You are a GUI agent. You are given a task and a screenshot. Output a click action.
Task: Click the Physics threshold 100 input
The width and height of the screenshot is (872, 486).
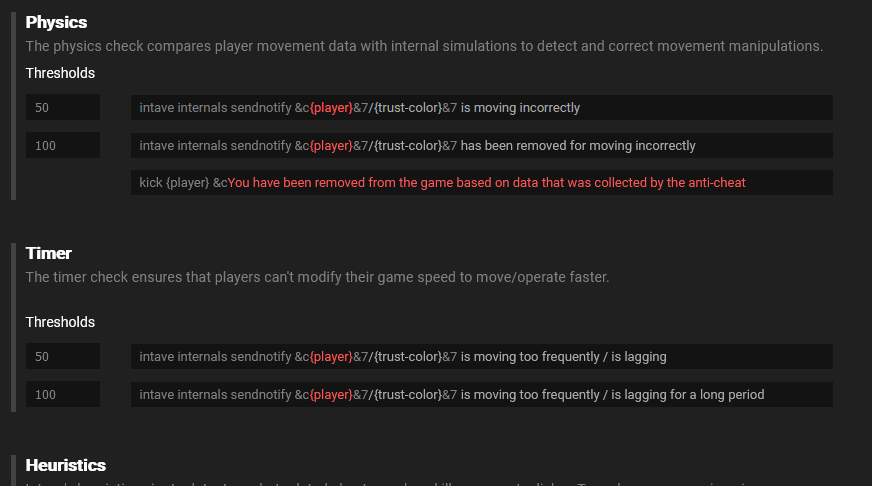coord(62,146)
